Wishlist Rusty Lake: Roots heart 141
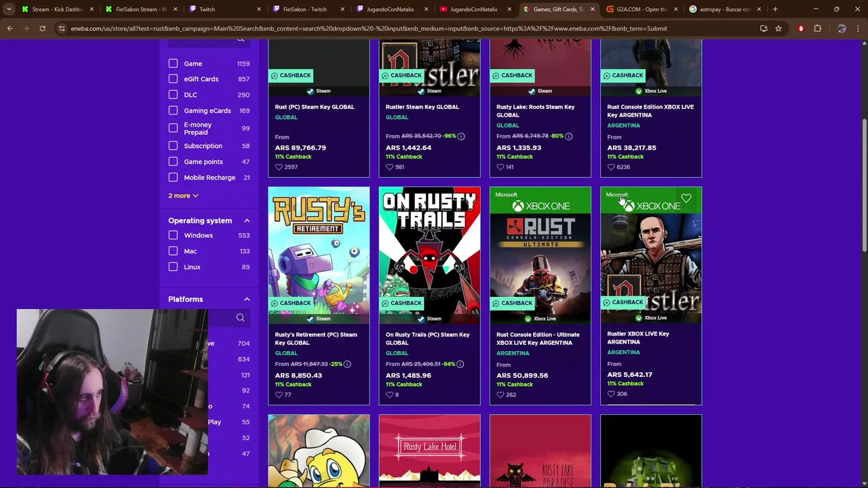Viewport: 868px width, 488px height. click(x=500, y=167)
